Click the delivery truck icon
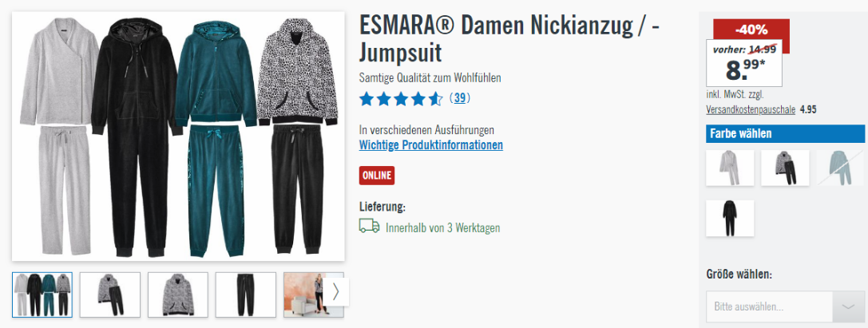The height and width of the screenshot is (328, 868). point(369,226)
